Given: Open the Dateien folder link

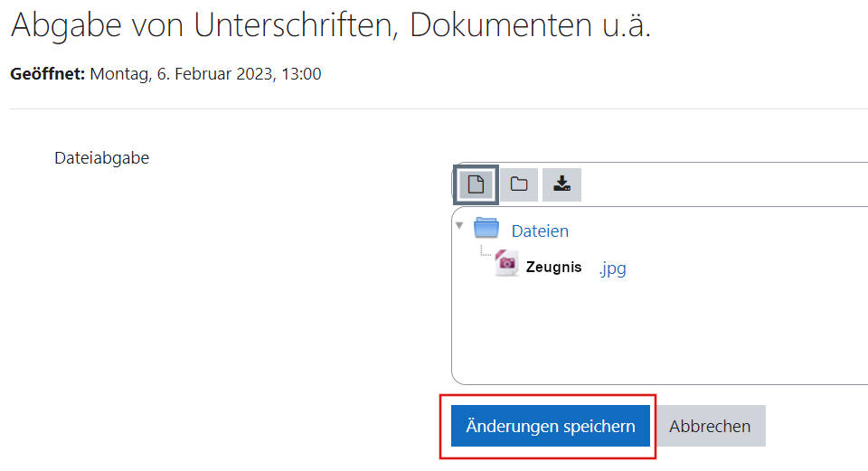Looking at the screenshot, I should click(540, 231).
